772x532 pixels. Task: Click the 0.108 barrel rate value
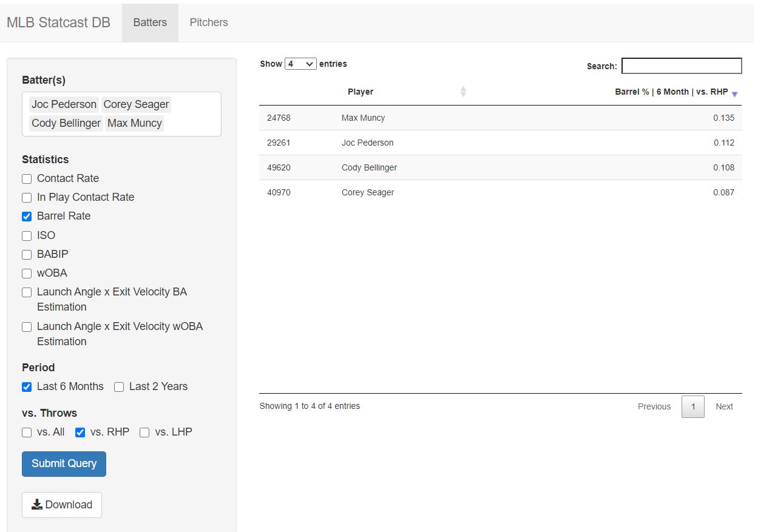[x=723, y=167]
